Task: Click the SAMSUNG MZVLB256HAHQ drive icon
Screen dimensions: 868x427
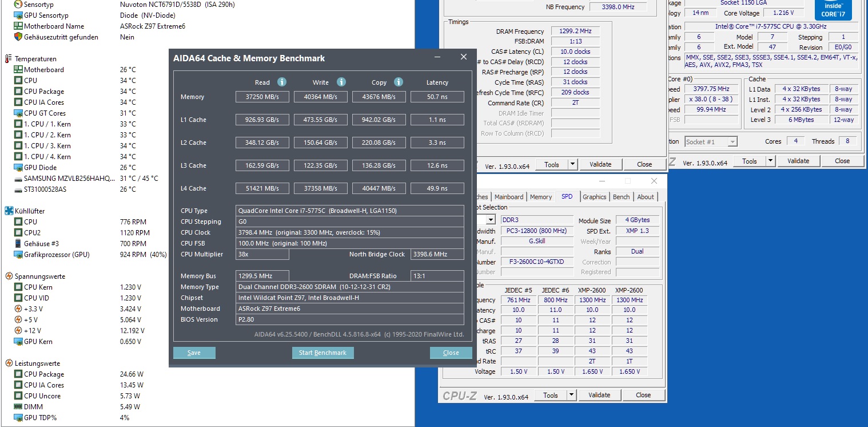Action: (x=18, y=178)
